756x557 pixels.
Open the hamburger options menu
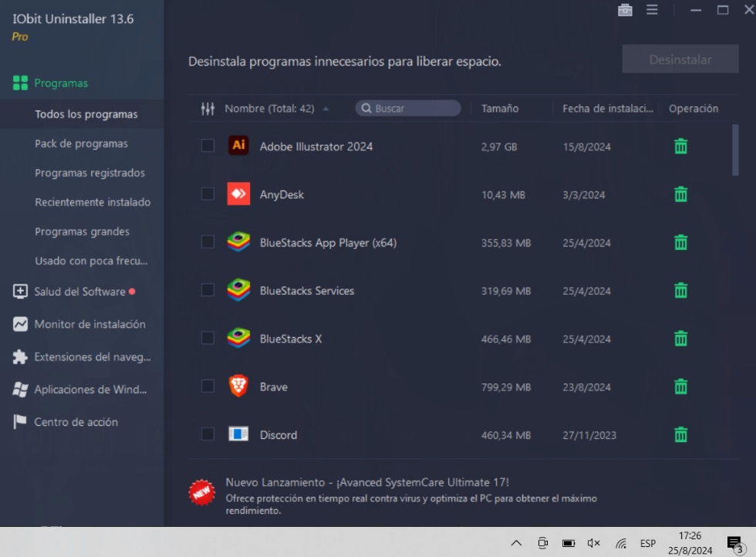point(652,10)
